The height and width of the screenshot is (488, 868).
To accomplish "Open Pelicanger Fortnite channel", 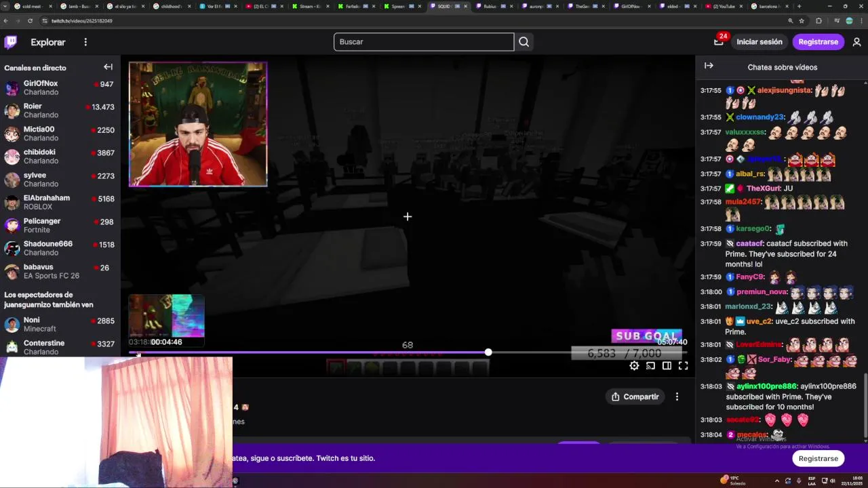I will [60, 225].
